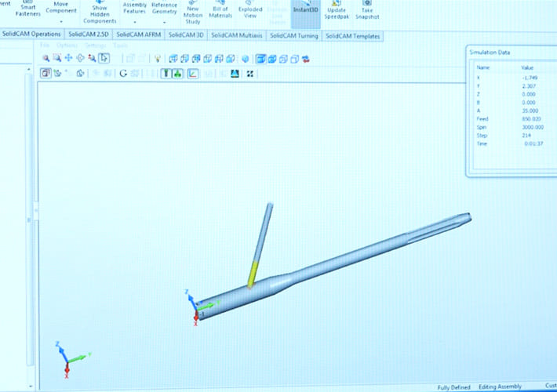Activate the rotate view tool

(80, 58)
